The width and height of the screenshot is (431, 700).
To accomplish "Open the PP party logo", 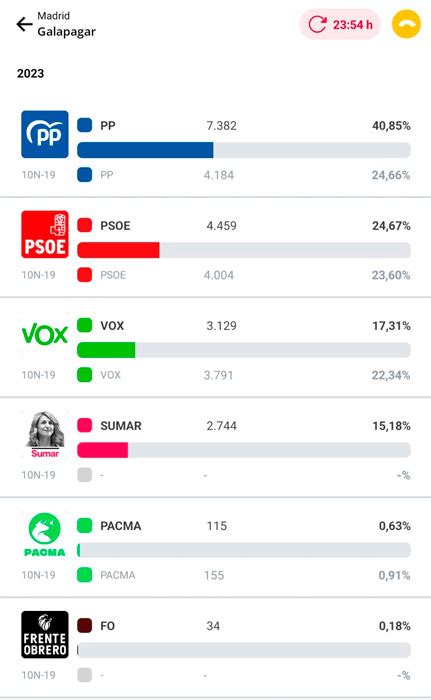I will (x=45, y=134).
